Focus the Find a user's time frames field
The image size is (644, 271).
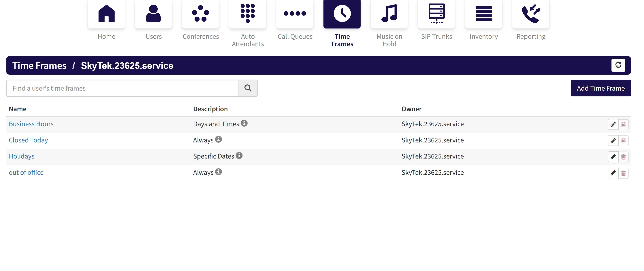122,88
